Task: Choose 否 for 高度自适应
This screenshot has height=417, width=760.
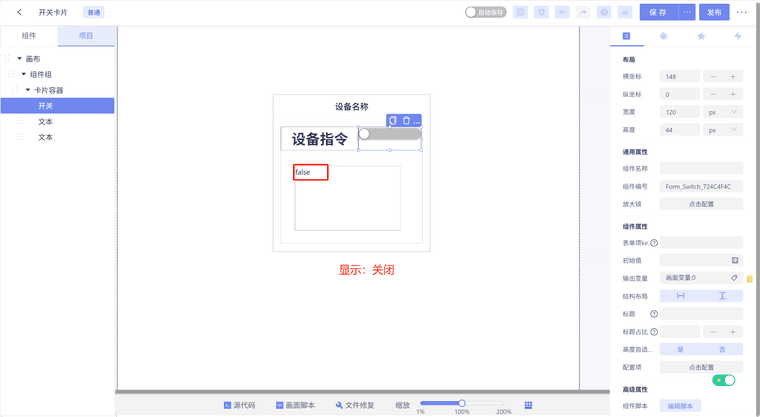Action: (x=722, y=349)
